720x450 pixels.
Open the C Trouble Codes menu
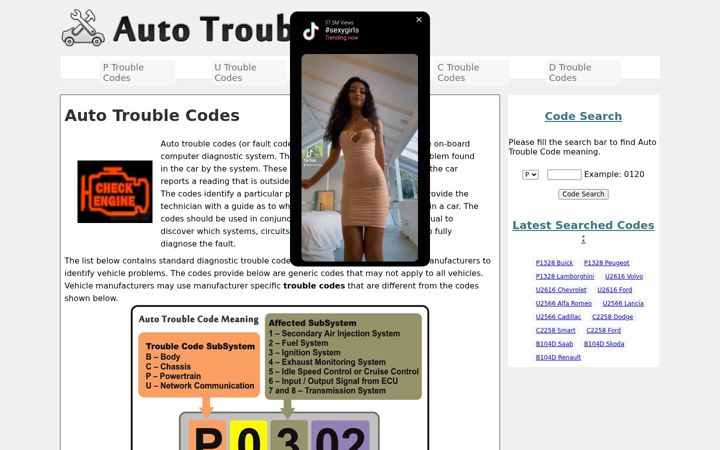pos(472,73)
